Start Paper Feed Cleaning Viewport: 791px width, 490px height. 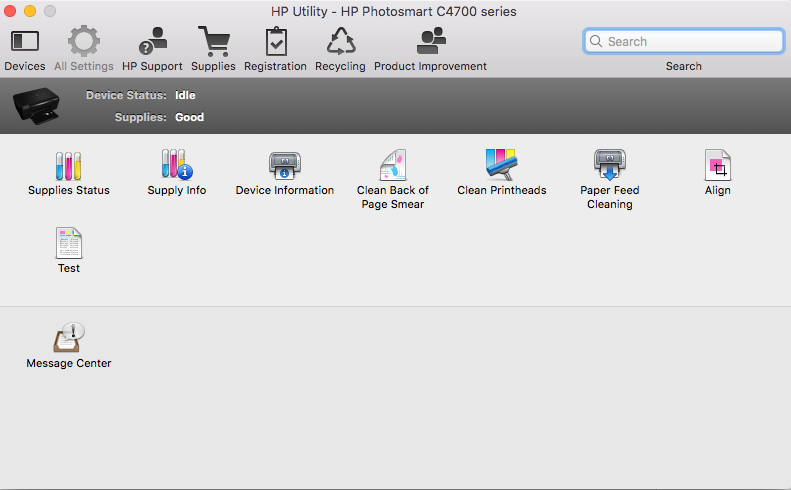click(610, 165)
